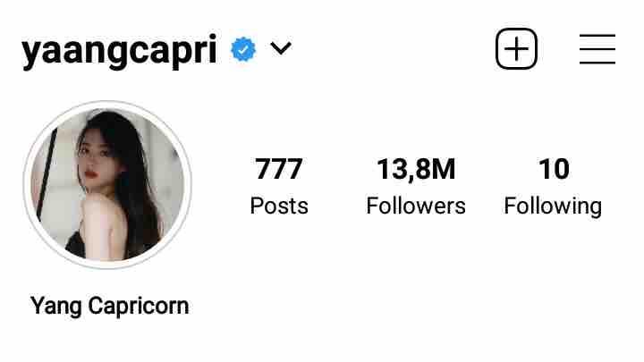Screen dimensions: 644x362
Task: Click the Yang Capricorn display name
Action: [110, 307]
